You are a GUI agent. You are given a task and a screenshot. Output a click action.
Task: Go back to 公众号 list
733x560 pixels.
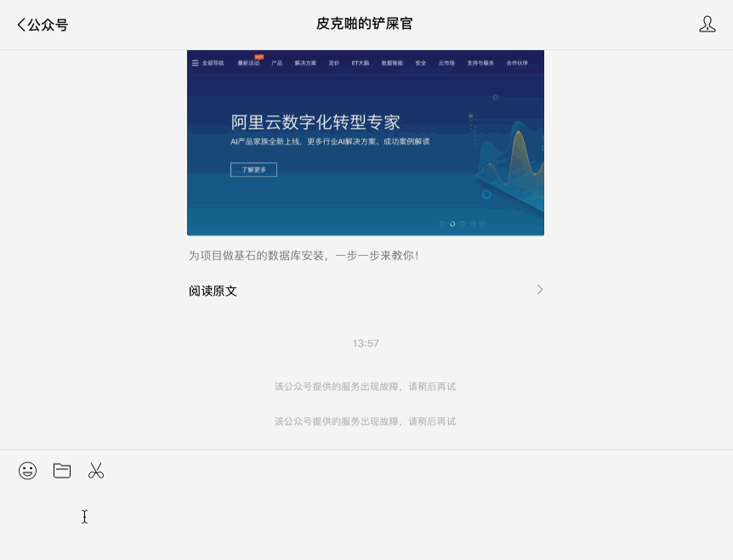coord(43,25)
